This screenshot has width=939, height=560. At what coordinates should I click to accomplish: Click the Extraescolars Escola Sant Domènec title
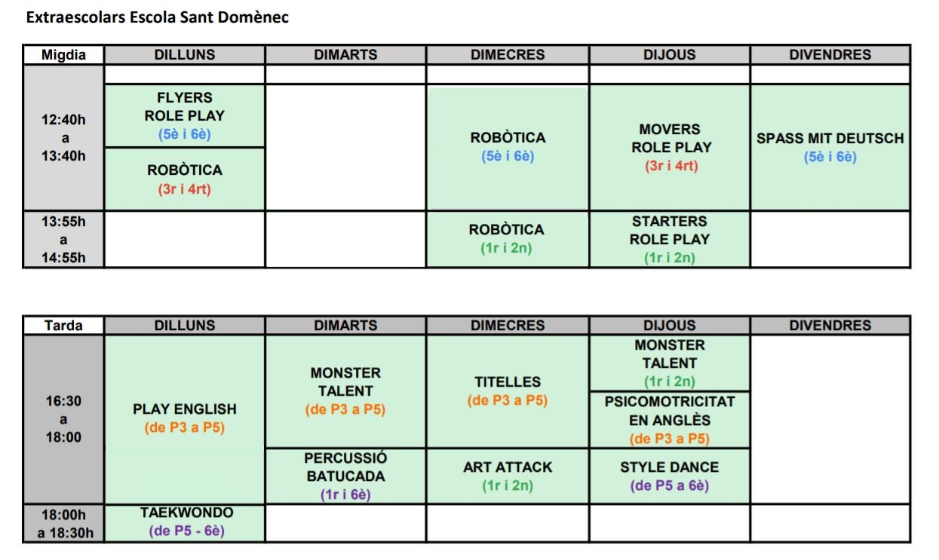(x=157, y=17)
